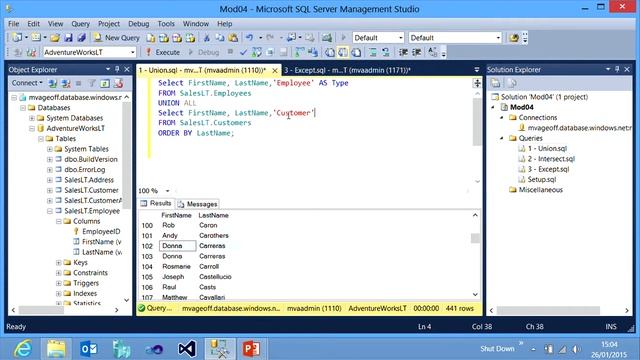Click the Activity Monitor toolbar icon
This screenshot has height=360, width=640.
[327, 38]
